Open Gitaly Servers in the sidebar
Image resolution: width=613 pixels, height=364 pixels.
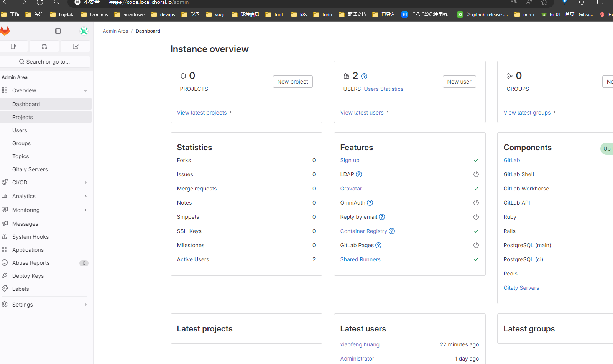[x=46, y=169]
